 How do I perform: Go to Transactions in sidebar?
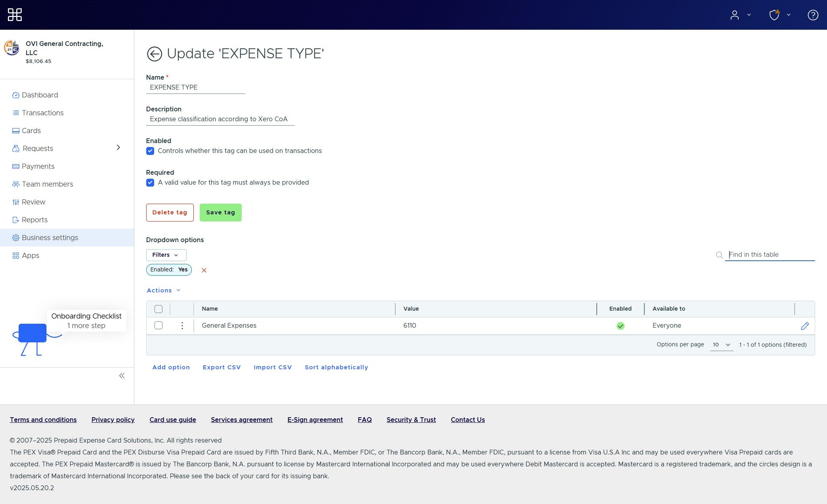pos(42,113)
